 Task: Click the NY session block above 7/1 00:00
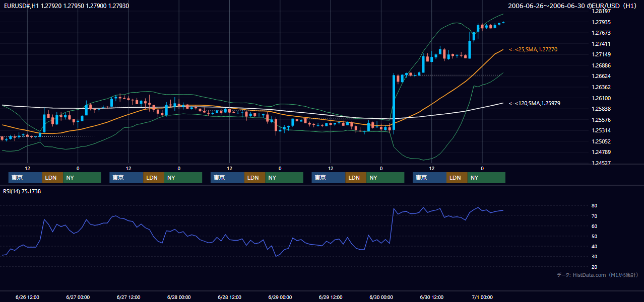click(486, 178)
